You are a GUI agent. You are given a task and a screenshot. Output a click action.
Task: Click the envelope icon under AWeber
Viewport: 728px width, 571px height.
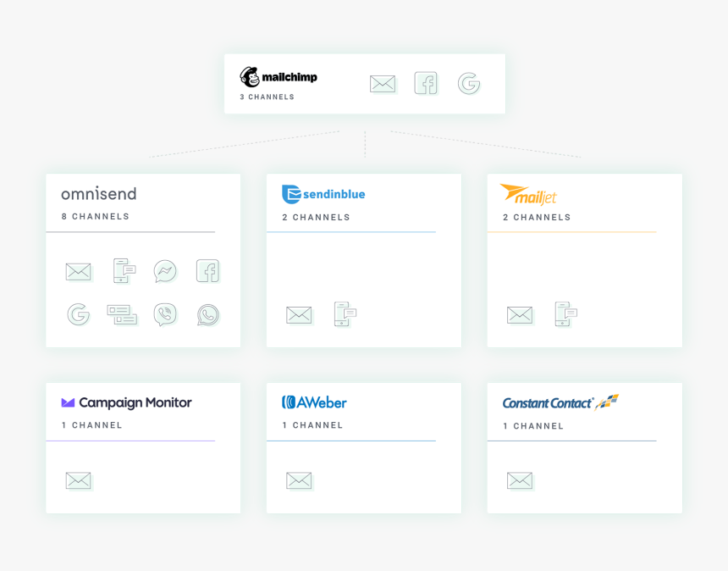pyautogui.click(x=299, y=481)
